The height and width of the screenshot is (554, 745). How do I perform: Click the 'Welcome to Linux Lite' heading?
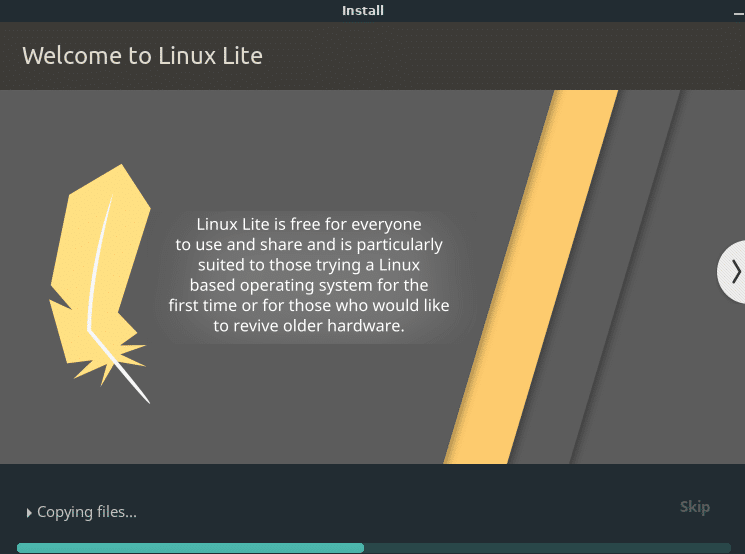pyautogui.click(x=143, y=56)
